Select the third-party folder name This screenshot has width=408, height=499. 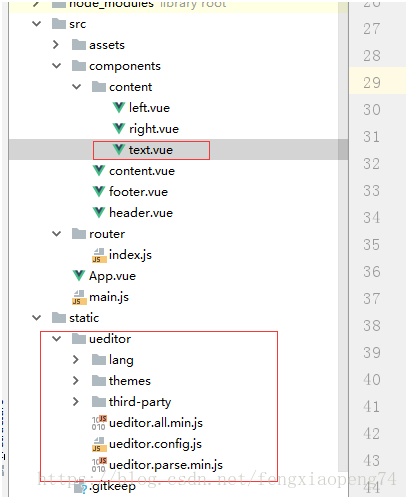140,402
